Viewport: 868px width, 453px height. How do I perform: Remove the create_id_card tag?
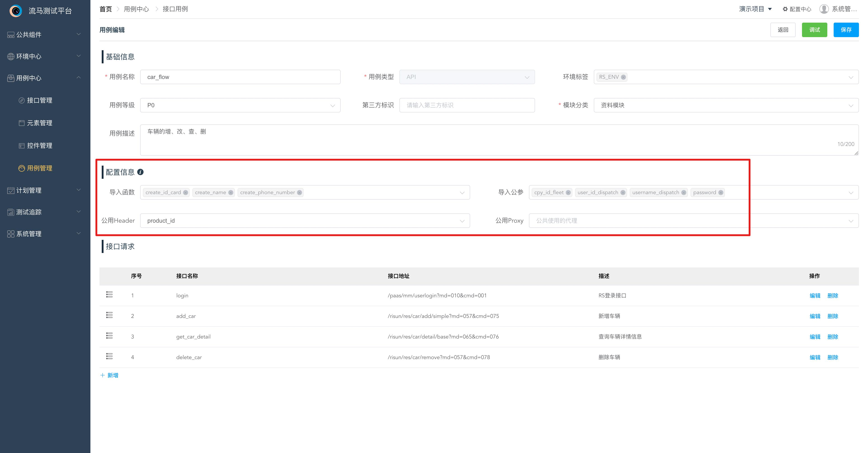coord(185,193)
